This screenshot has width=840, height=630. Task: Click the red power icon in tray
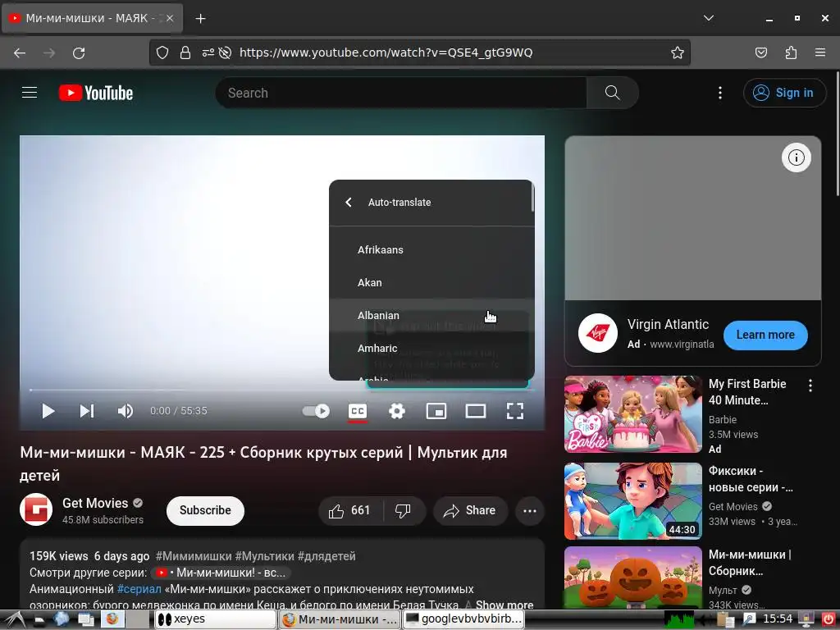point(829,619)
